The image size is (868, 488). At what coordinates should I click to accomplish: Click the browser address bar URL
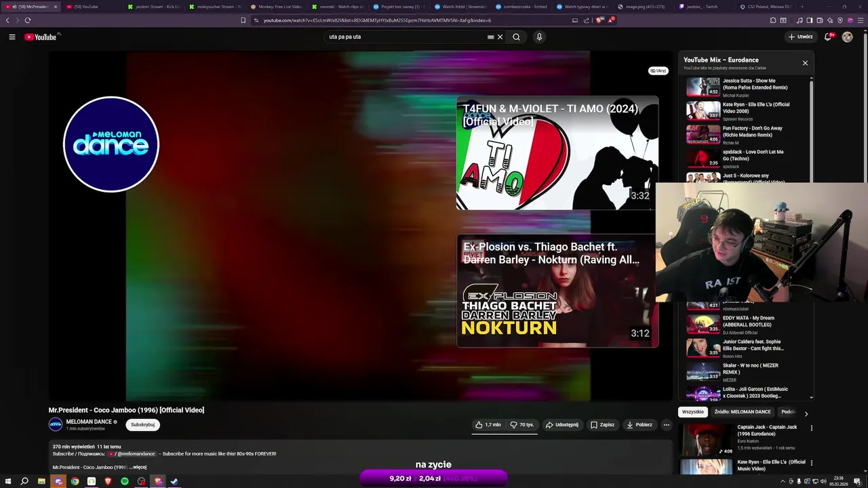pos(377,20)
